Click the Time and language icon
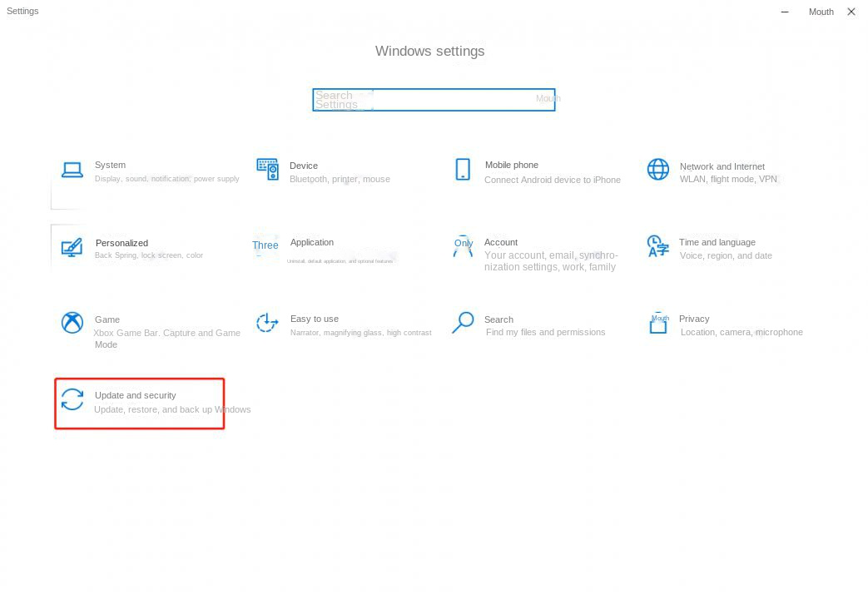868x599 pixels. click(657, 247)
